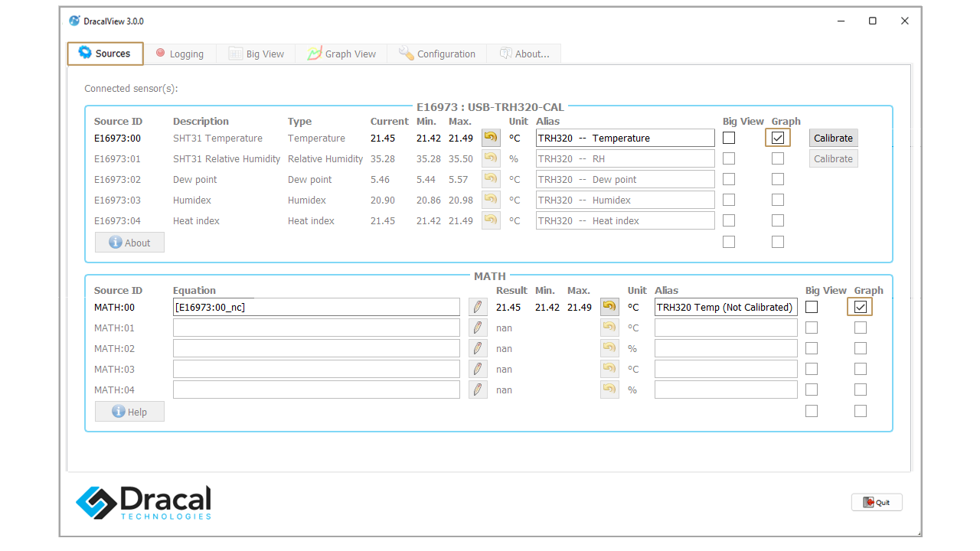Edit alias field TRH320 -- Dew point
Viewport: 980px width, 551px height.
625,180
